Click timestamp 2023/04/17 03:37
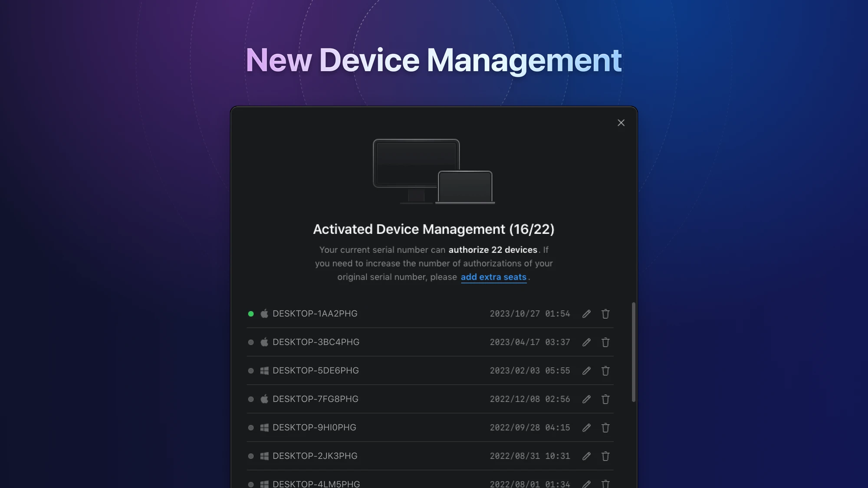The width and height of the screenshot is (868, 488). pos(530,342)
